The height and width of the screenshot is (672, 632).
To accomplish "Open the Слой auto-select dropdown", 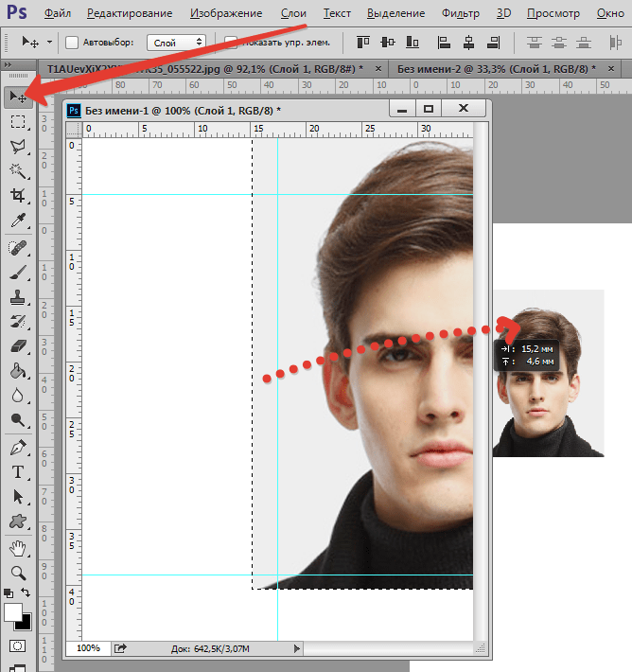I will coord(176,43).
